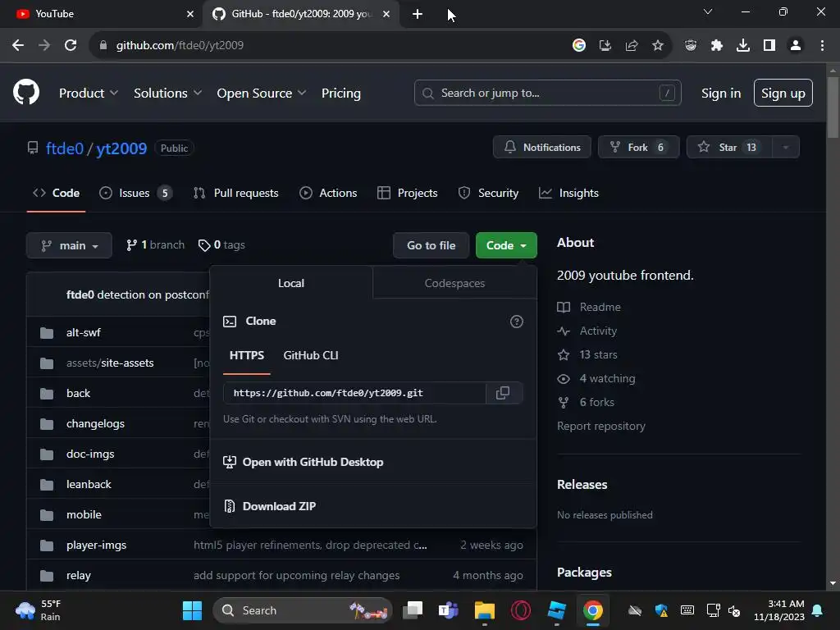Select the clone URL text field
840x630 pixels.
(354, 393)
